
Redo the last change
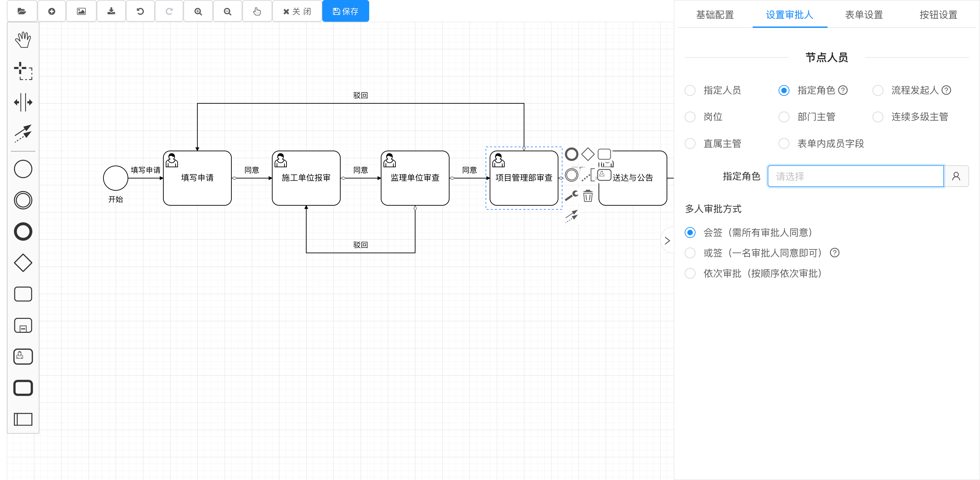pos(169,11)
